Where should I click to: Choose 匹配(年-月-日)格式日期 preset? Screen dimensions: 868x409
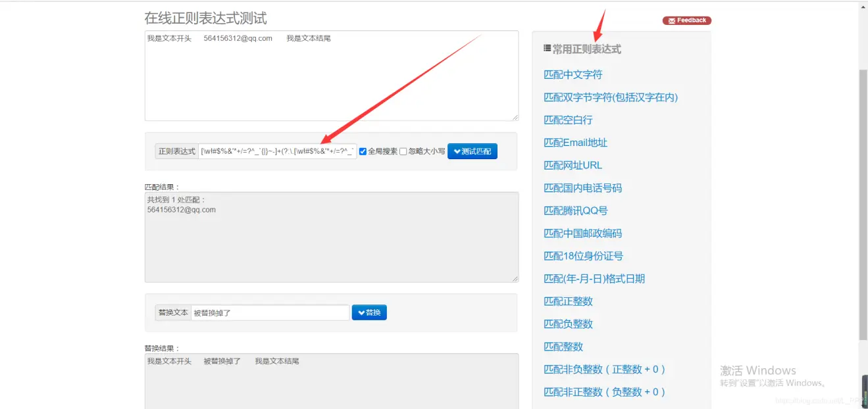(x=594, y=279)
